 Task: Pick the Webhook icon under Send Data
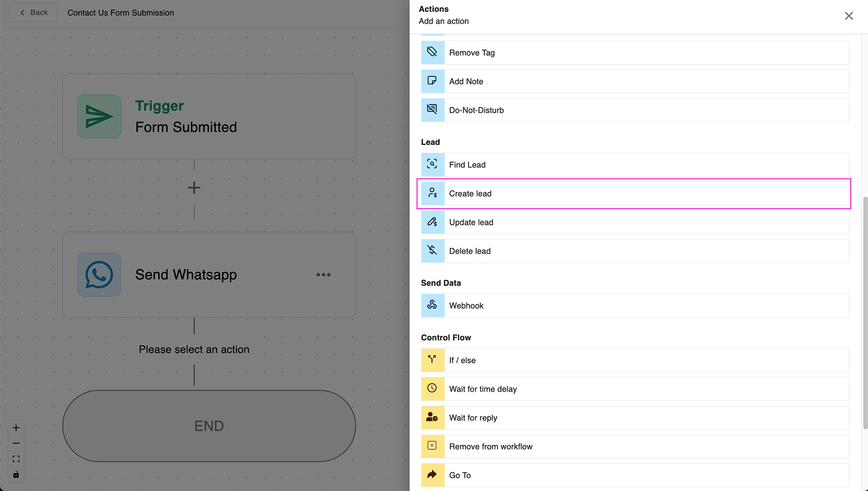[x=433, y=305]
